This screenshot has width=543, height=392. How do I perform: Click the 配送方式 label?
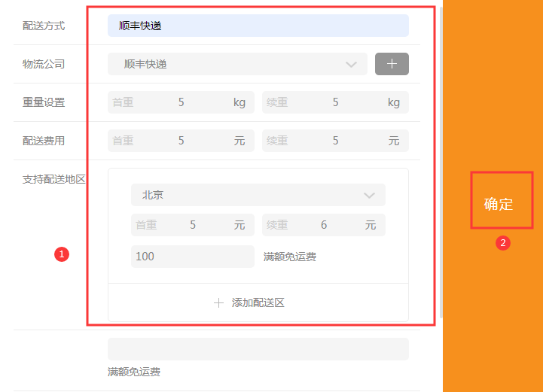point(44,26)
